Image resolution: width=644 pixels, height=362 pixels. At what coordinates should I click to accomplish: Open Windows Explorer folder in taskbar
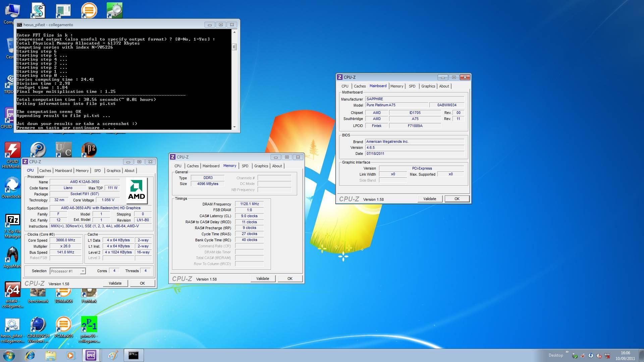[50, 355]
